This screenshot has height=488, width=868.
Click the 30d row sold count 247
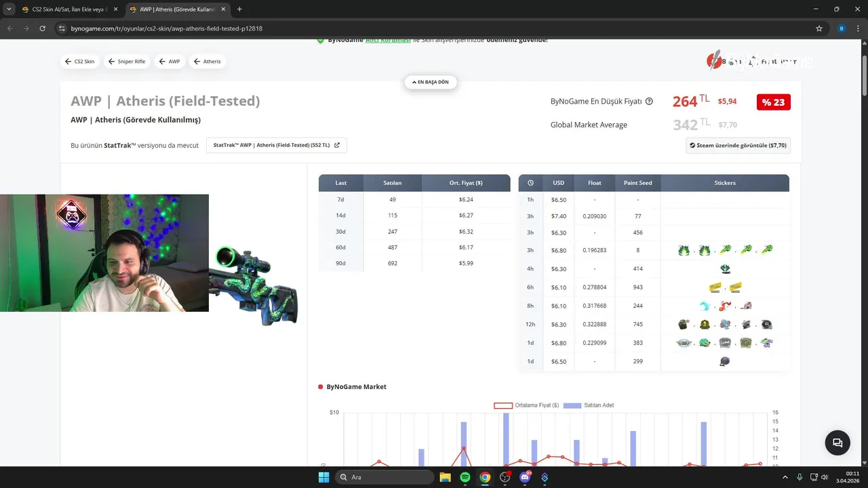coord(393,231)
